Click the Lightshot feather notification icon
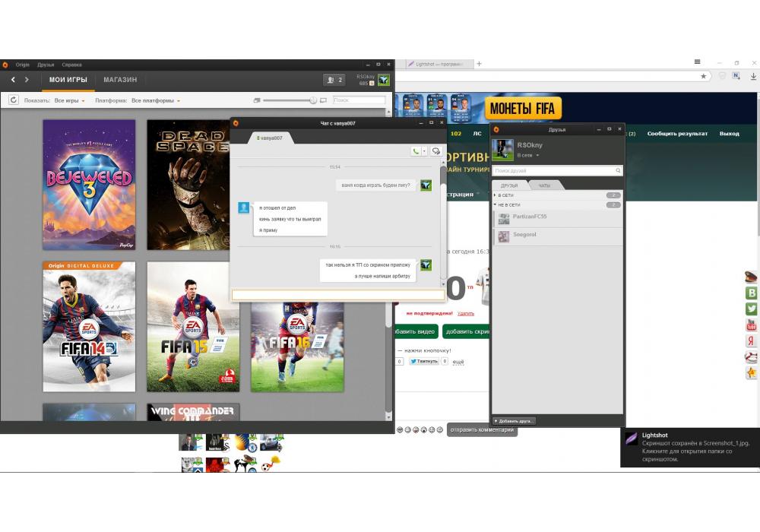Image resolution: width=760 pixels, height=532 pixels. [x=631, y=439]
